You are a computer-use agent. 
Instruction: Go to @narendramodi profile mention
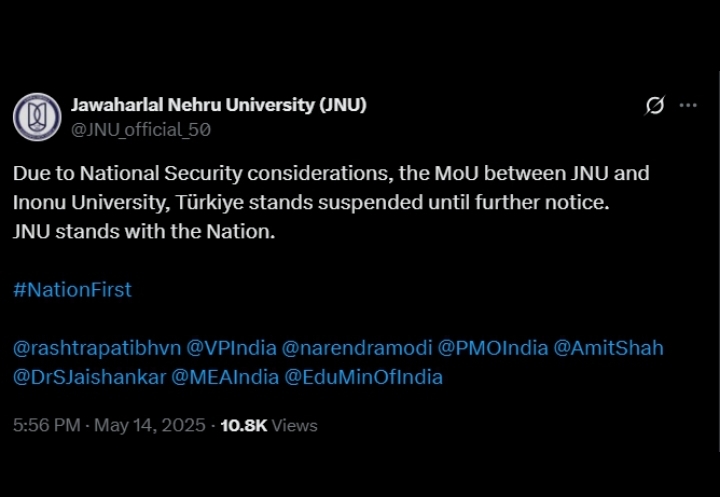(357, 348)
